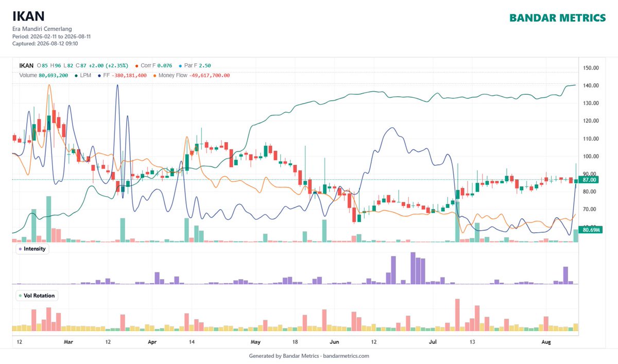The image size is (618, 364).
Task: Toggle the Par F 2.50 legend entry
Action: [194, 65]
